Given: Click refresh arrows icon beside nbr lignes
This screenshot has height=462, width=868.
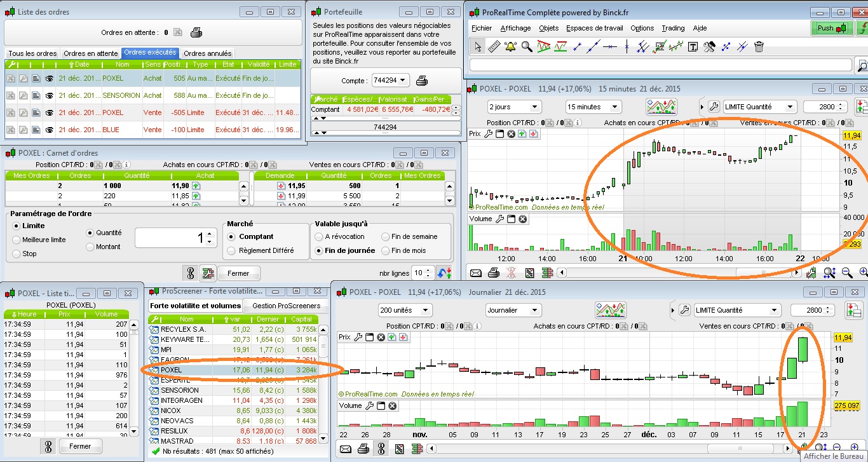Looking at the screenshot, I should pos(444,273).
